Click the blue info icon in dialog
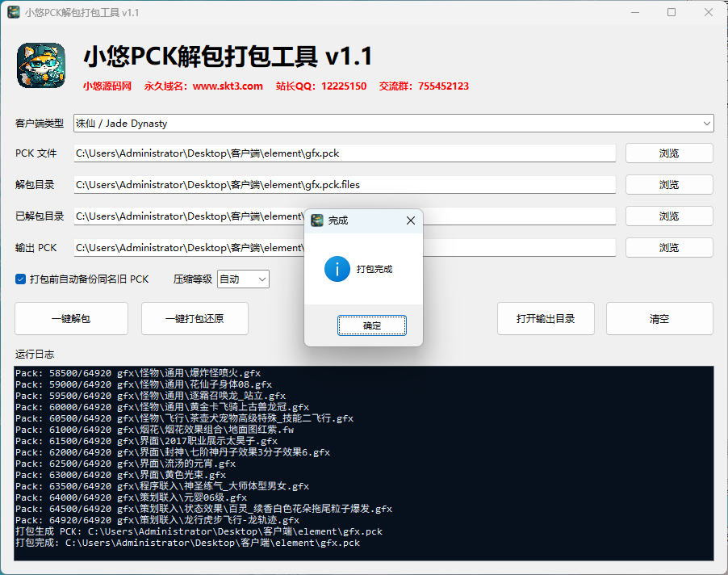728x575 pixels. point(337,269)
